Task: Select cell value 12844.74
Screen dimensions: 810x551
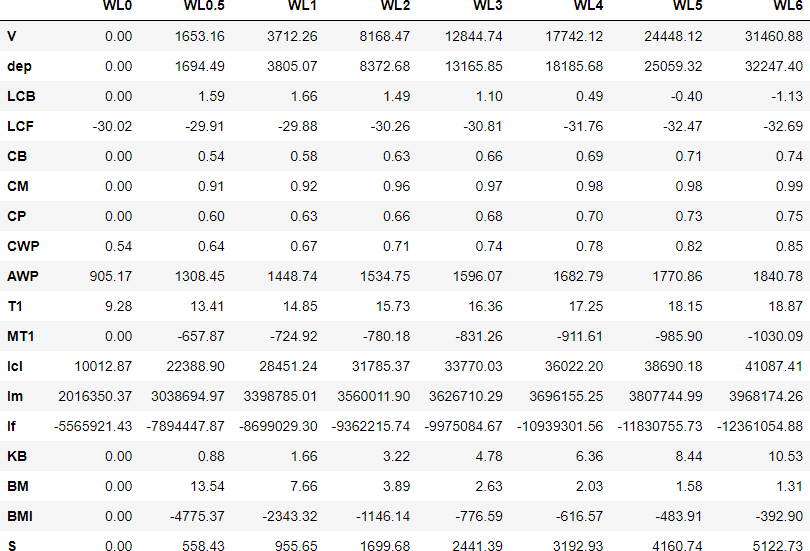Action: pos(474,36)
